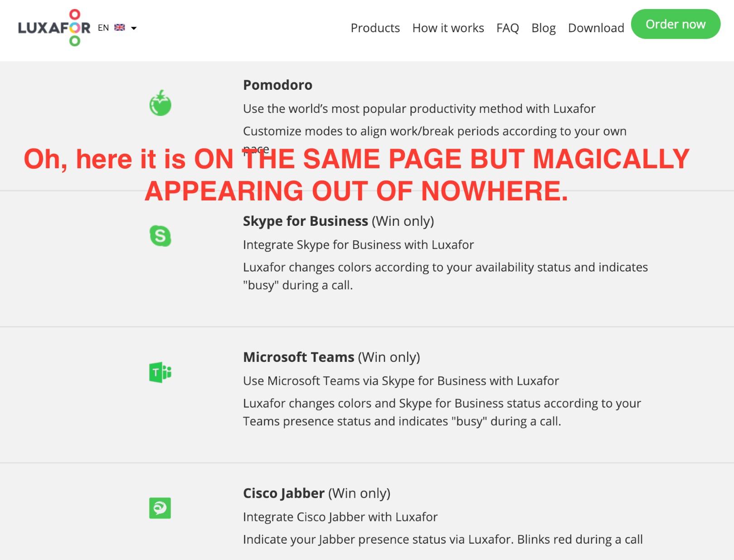This screenshot has height=560, width=734.
Task: Click "Luxafor changes colors and Skype for Business status" text
Action: tap(442, 412)
